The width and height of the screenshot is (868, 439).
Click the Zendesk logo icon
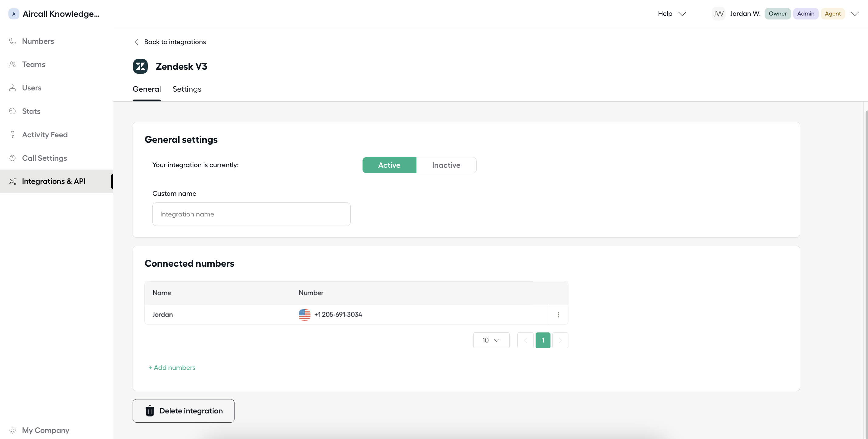(x=140, y=66)
